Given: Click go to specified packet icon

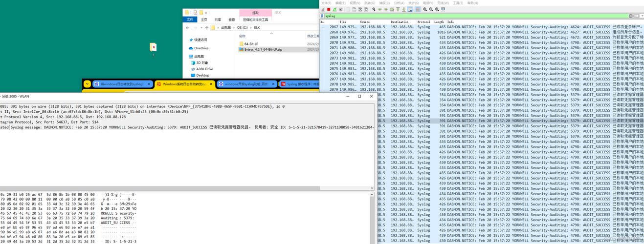Looking at the screenshot, I should (392, 9).
